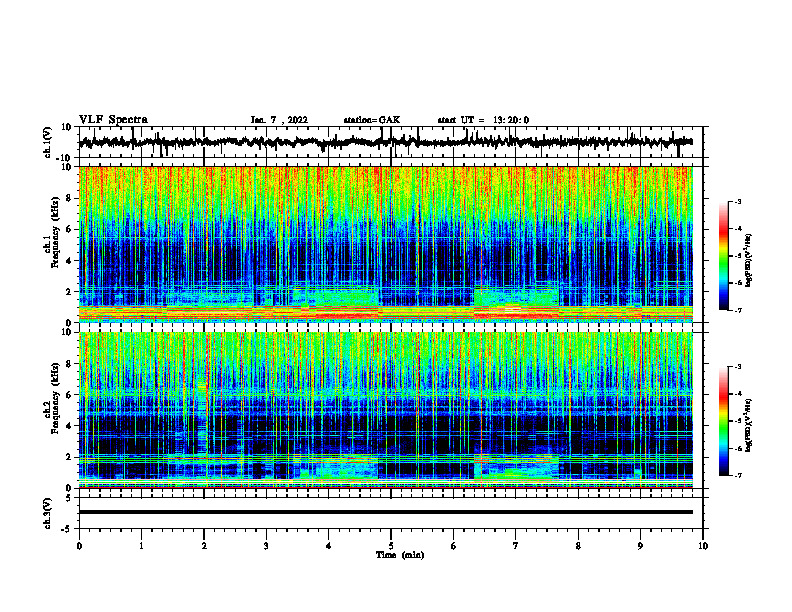Click the "Time (min)" x-axis label
The height and width of the screenshot is (612, 792).
tap(400, 555)
